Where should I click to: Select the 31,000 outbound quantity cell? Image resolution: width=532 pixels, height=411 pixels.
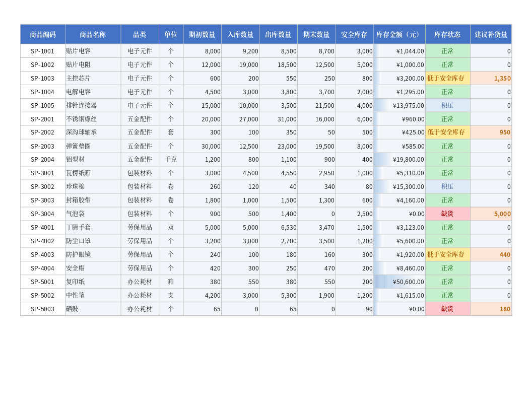pyautogui.click(x=278, y=119)
